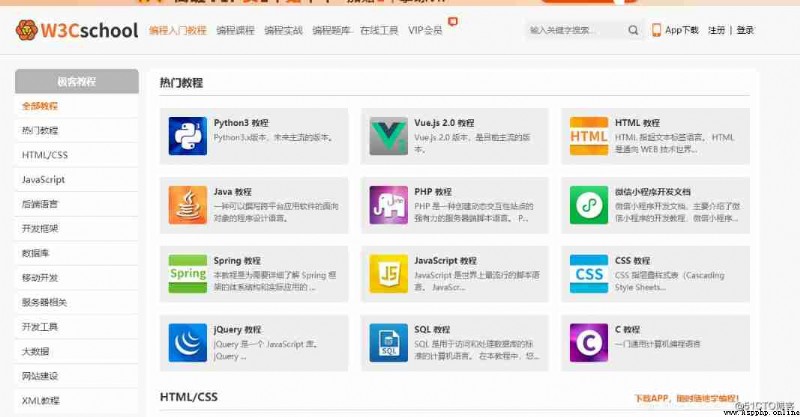This screenshot has height=417, width=800.
Task: Open the SQL tutorial icon
Action: pyautogui.click(x=388, y=342)
